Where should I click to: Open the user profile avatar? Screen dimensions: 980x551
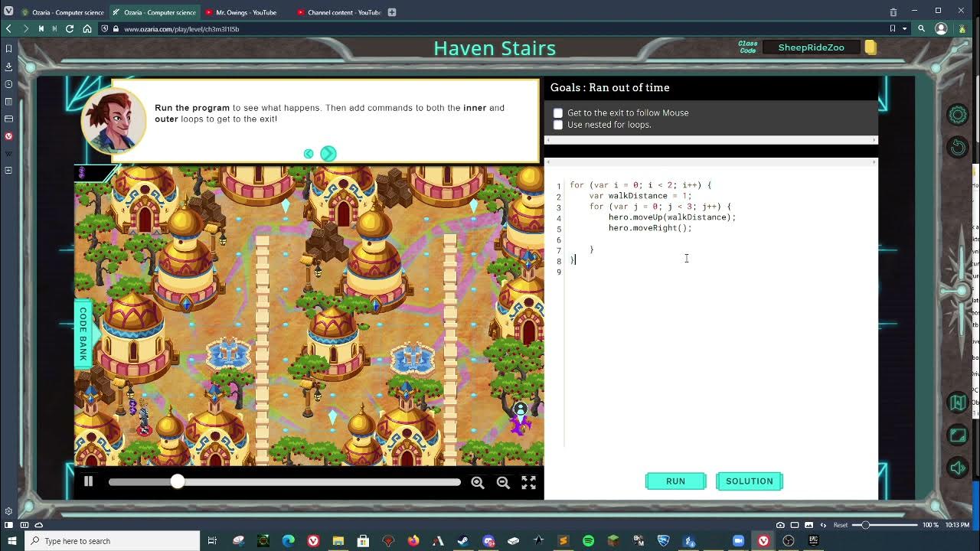(942, 28)
